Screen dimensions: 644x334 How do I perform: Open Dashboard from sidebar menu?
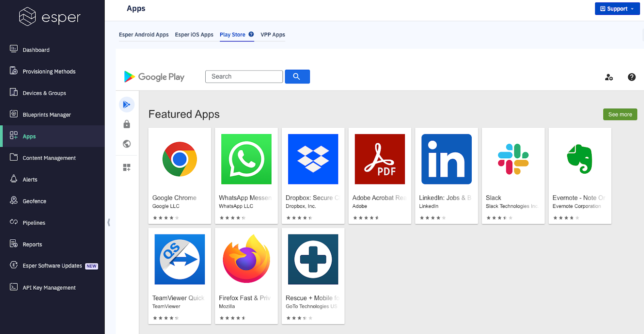[x=36, y=50]
